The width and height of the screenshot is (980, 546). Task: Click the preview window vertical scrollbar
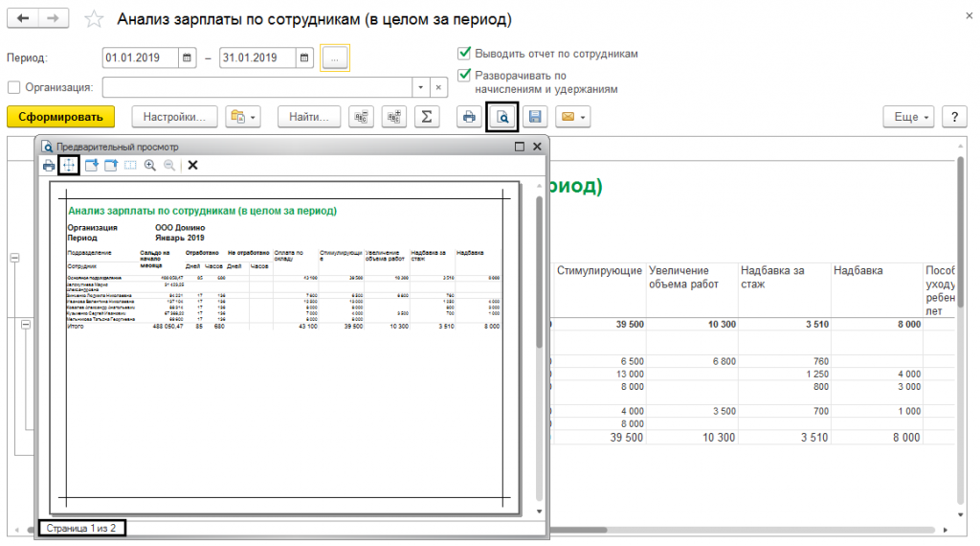[x=539, y=345]
